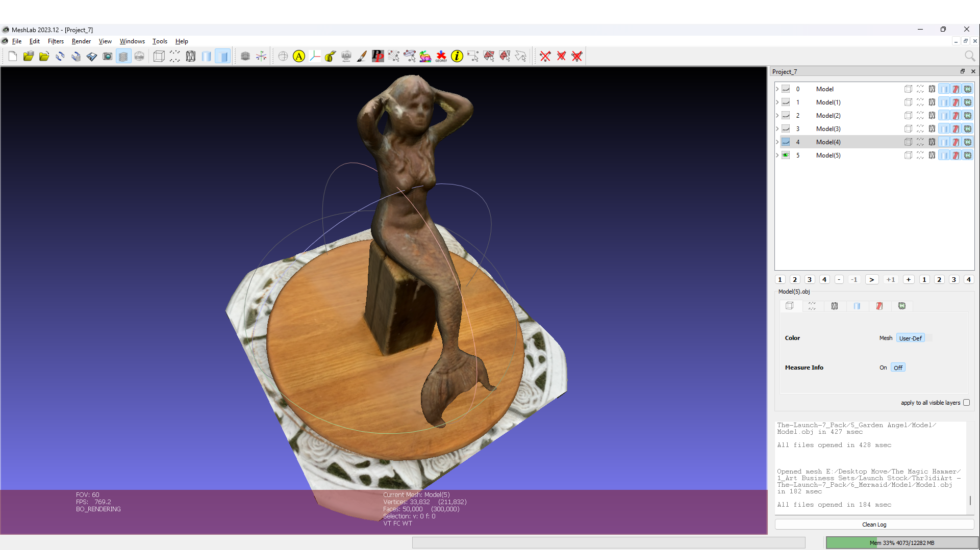
Task: Click the '+' button in layer controls
Action: pyautogui.click(x=909, y=279)
